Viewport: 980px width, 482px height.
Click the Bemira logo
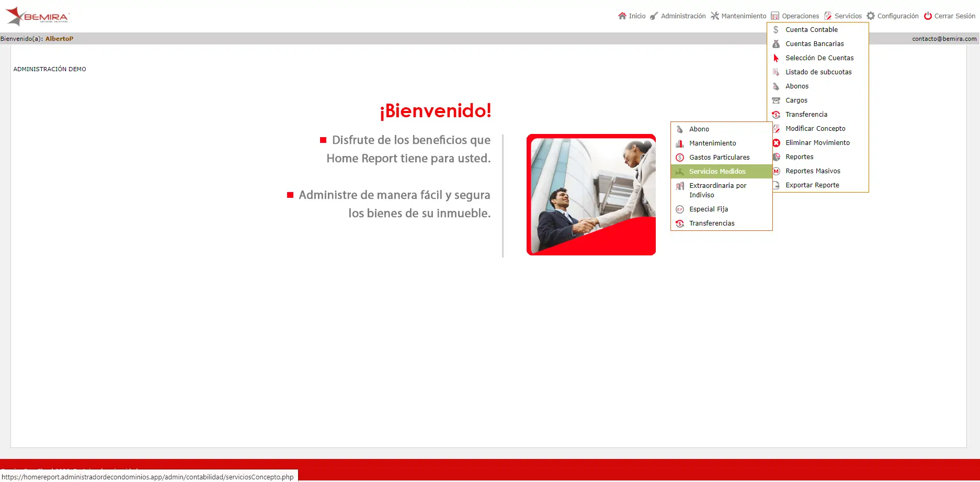37,16
